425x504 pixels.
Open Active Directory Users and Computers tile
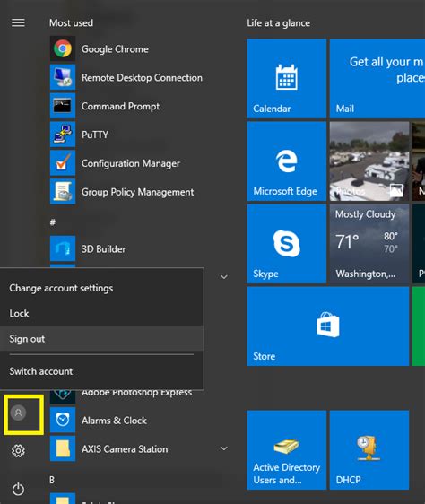coord(286,450)
